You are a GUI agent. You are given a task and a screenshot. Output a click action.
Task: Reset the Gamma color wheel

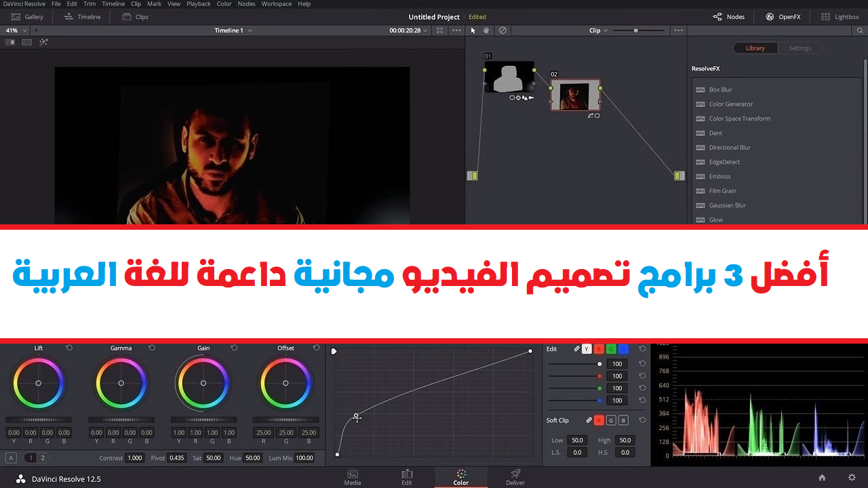point(152,348)
